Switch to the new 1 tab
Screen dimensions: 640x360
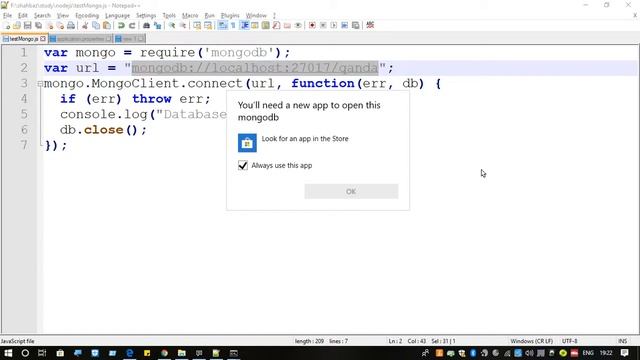[129, 39]
